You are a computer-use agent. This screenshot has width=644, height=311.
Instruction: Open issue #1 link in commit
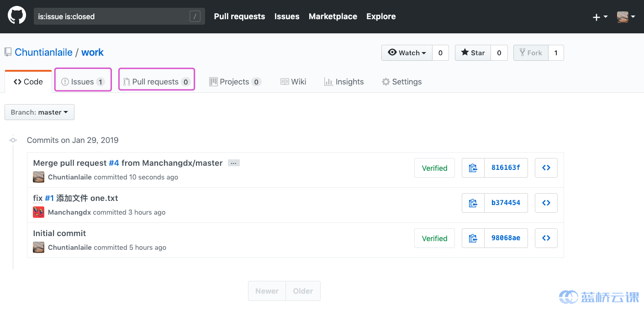(49, 198)
